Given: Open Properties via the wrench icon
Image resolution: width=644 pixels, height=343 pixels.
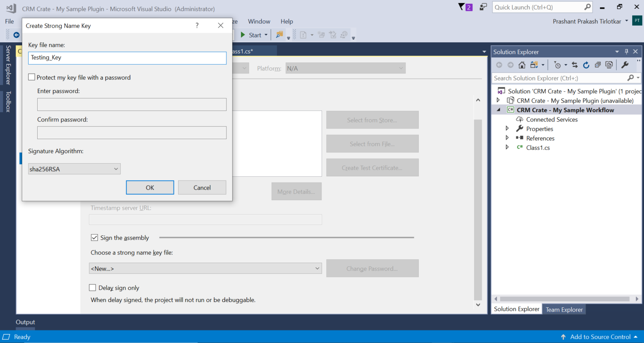Looking at the screenshot, I should (x=626, y=65).
